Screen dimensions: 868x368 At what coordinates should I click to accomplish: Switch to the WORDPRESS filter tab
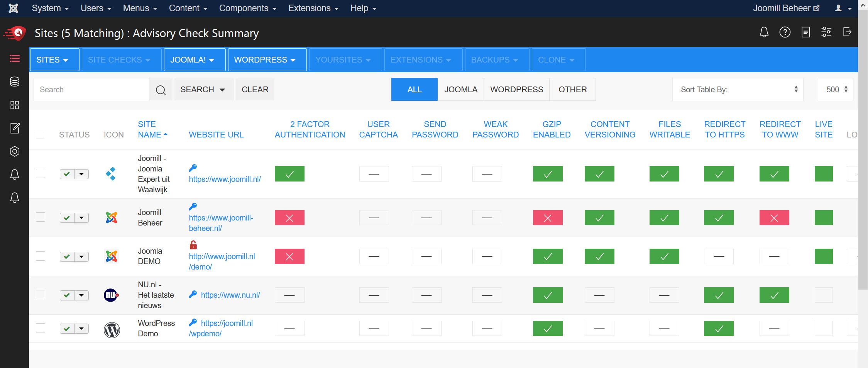516,90
